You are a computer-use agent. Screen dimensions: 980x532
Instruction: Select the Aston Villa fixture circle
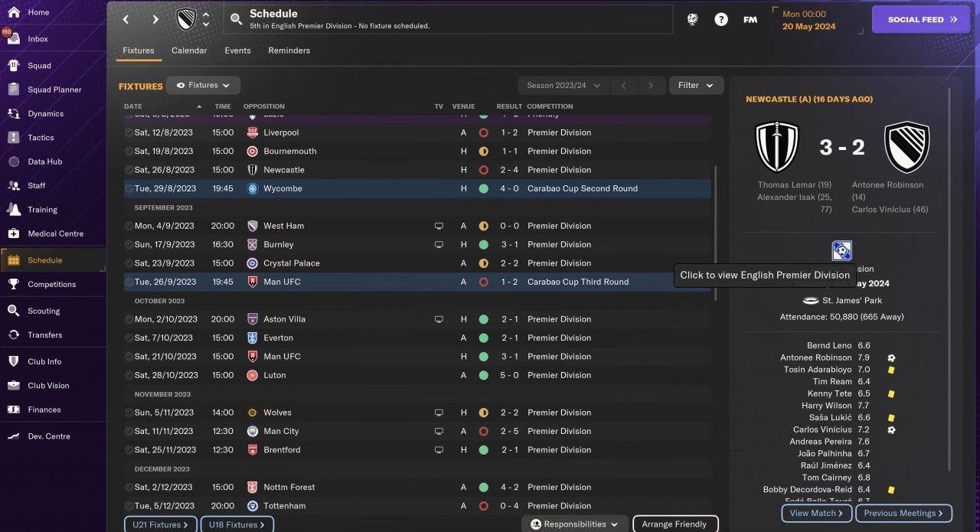point(129,319)
